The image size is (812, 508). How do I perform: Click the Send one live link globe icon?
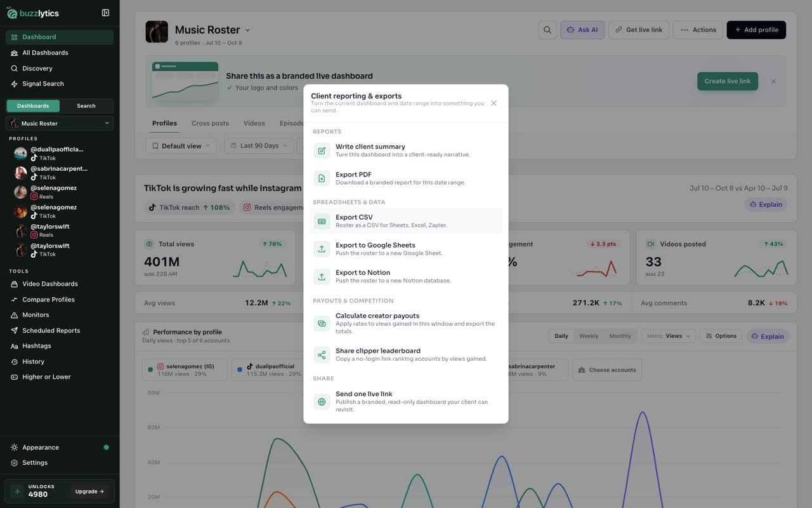click(x=322, y=402)
